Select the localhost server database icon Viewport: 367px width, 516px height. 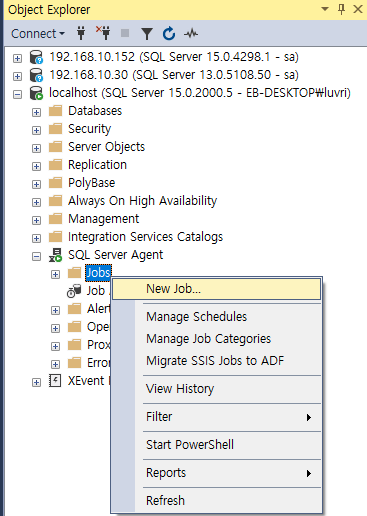tap(36, 93)
